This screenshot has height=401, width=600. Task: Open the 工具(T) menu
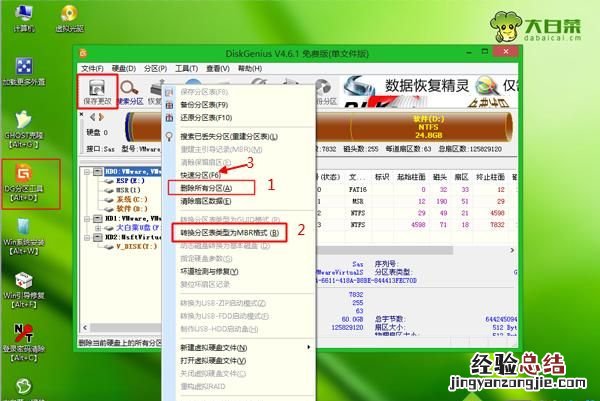pos(186,68)
